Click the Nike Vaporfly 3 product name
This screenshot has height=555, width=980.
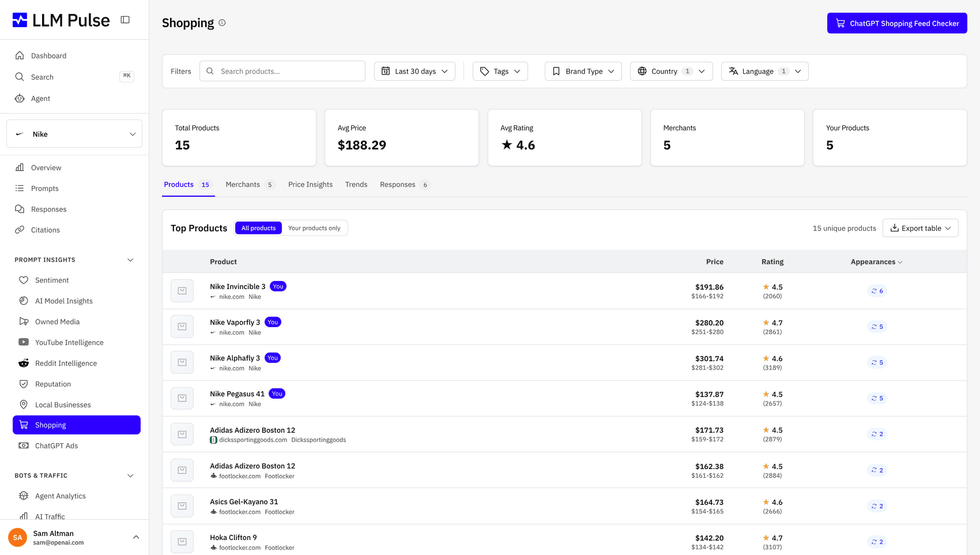(235, 322)
